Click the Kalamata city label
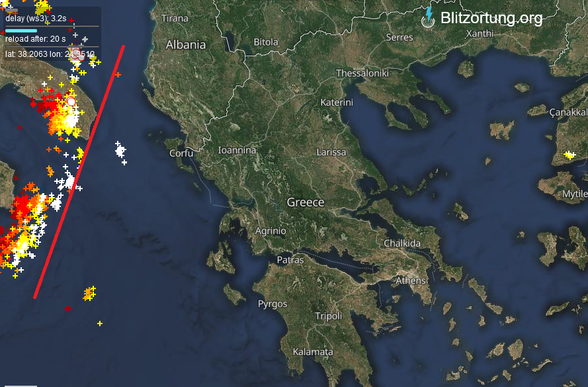 [313, 352]
